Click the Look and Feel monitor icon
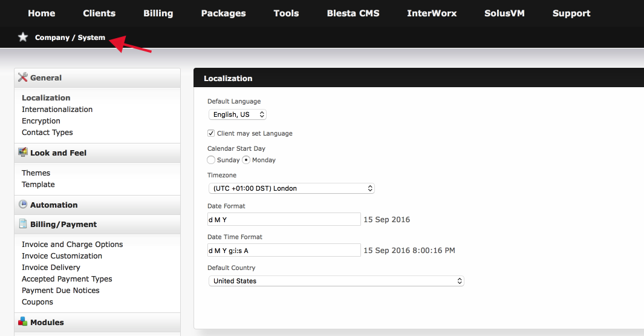 point(23,152)
